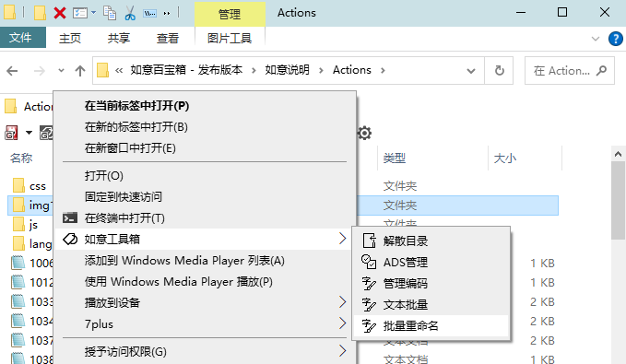The height and width of the screenshot is (364, 626).
Task: Choose 文本批量 from the submenu
Action: click(431, 304)
